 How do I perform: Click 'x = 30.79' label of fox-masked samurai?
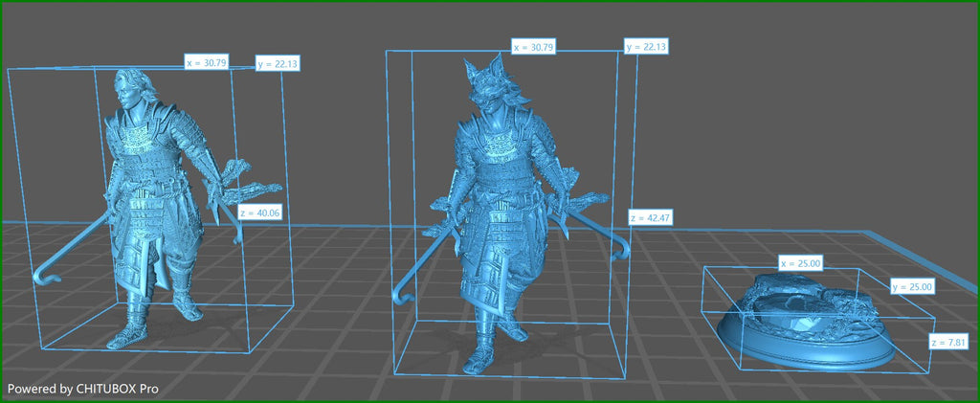[x=534, y=47]
